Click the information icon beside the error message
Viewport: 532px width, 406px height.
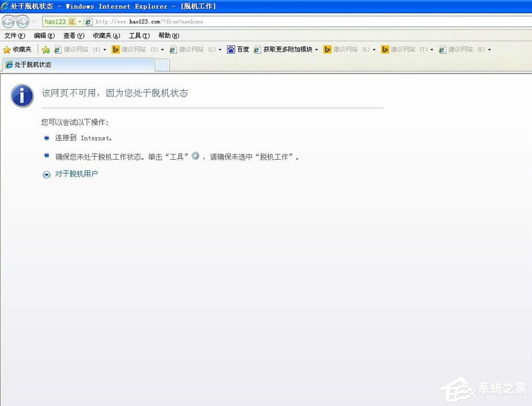[x=22, y=96]
